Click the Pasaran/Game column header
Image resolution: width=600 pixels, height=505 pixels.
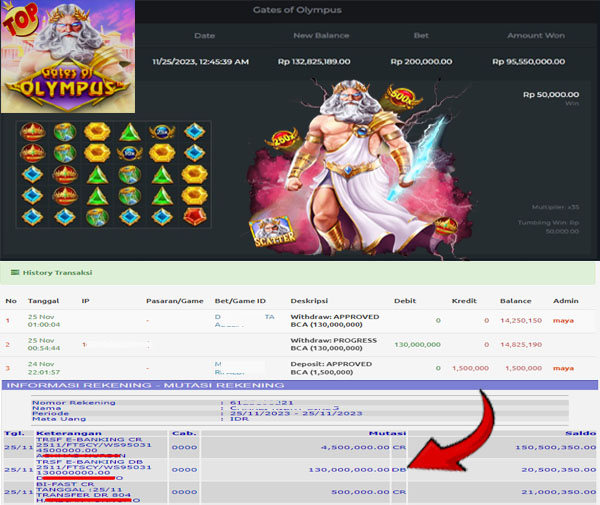click(174, 301)
